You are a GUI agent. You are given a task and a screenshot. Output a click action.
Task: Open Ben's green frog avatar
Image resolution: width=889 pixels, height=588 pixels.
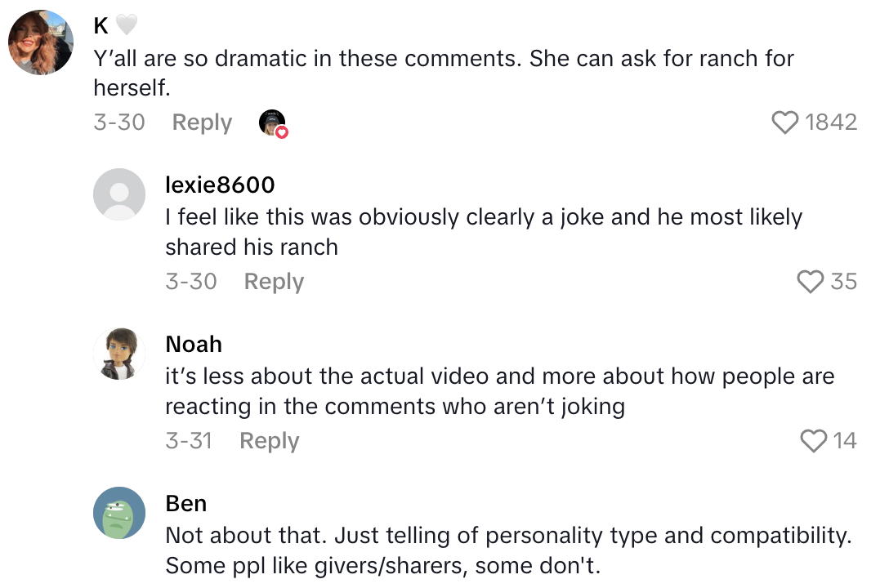[x=119, y=513]
